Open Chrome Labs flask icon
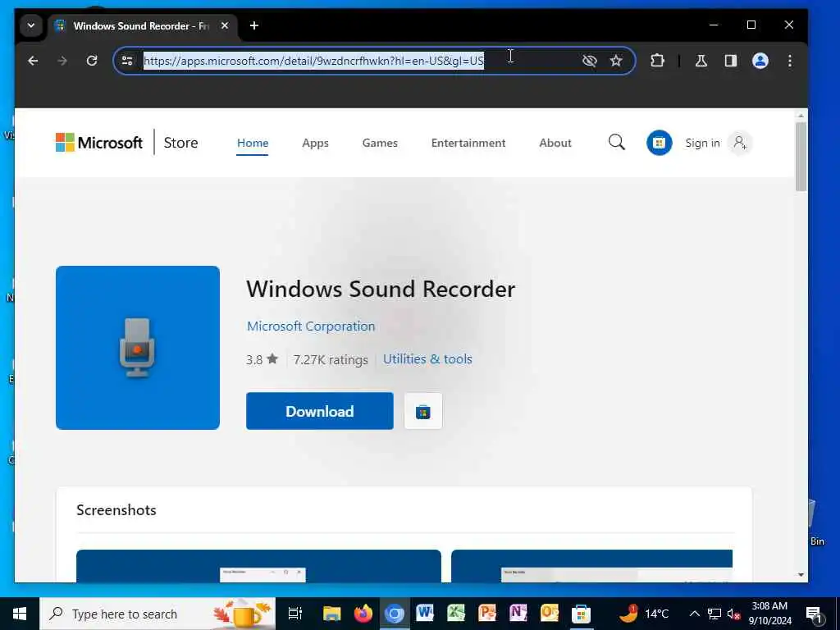This screenshot has height=630, width=840. (x=701, y=61)
